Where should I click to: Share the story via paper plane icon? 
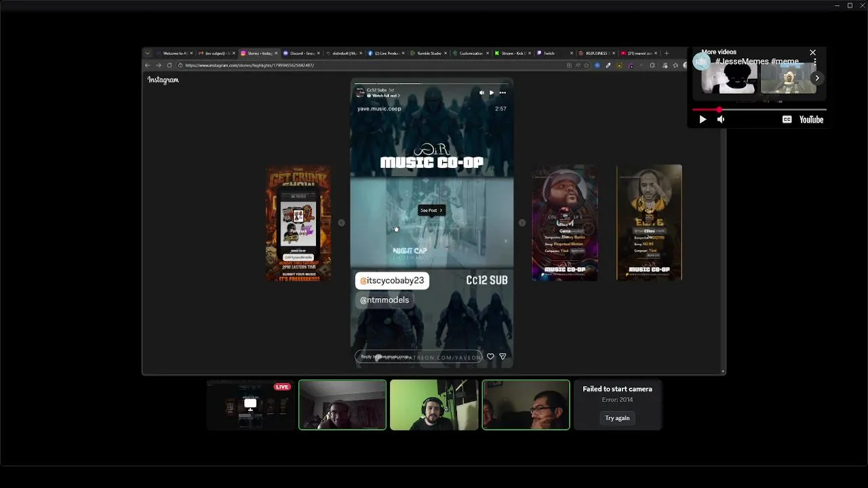[x=502, y=357]
